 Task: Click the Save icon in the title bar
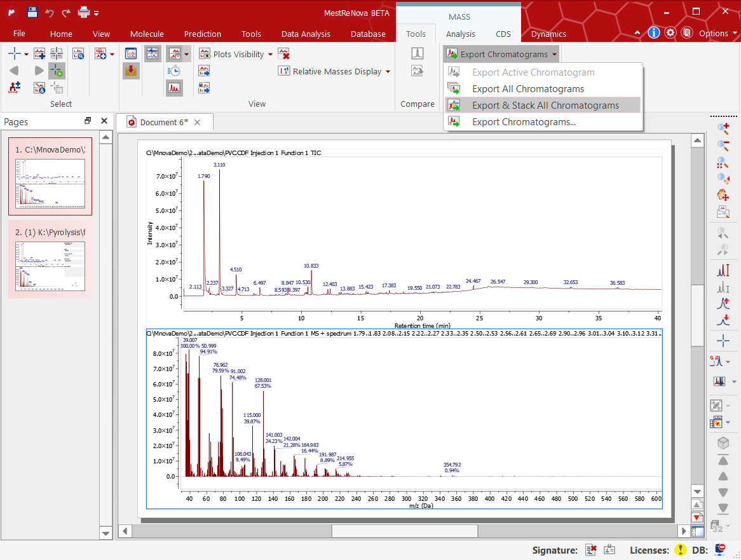(32, 12)
